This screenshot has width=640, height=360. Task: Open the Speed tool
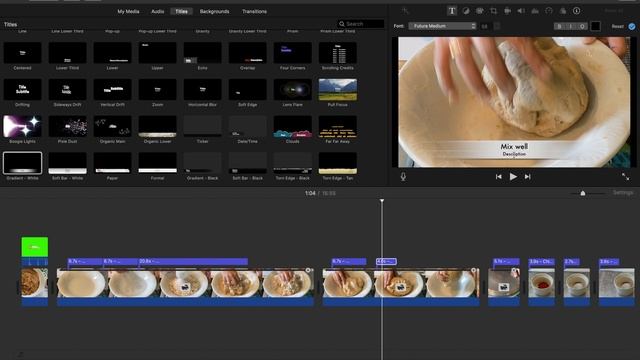pos(549,11)
